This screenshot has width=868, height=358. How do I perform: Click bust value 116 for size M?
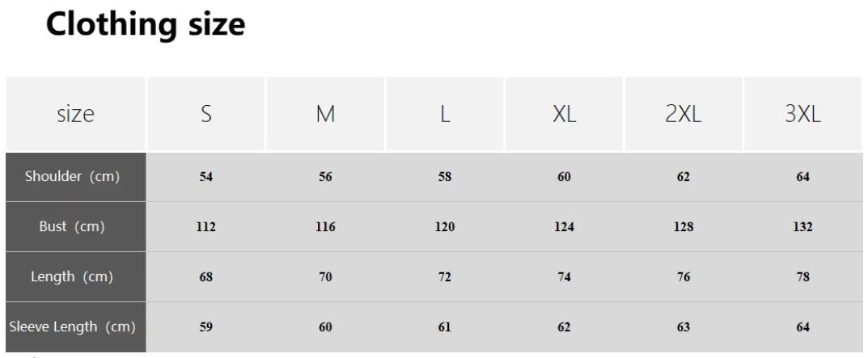(325, 227)
